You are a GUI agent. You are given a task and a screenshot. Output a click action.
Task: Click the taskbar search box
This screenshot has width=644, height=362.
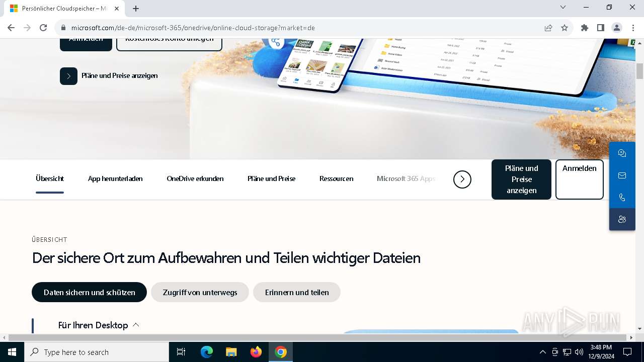pyautogui.click(x=97, y=352)
